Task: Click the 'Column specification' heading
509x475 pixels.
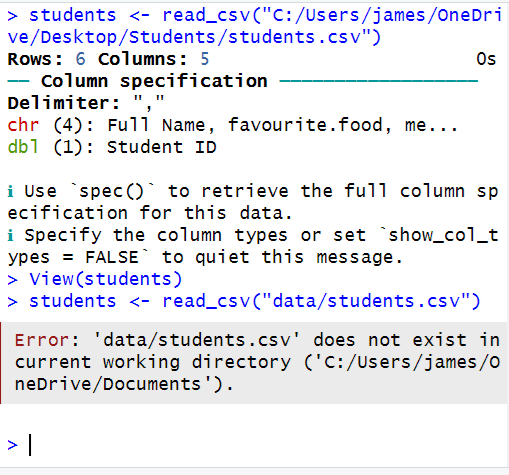Action: 154,81
